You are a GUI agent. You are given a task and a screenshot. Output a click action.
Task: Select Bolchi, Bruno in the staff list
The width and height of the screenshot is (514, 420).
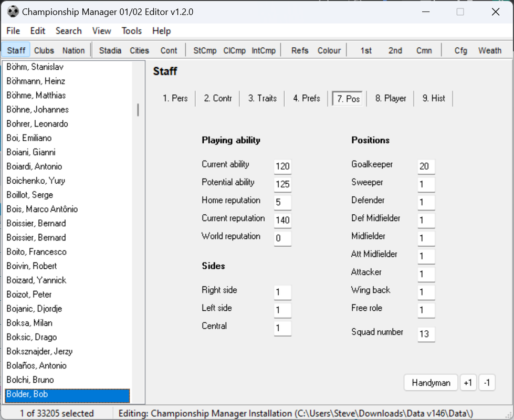[x=68, y=380]
